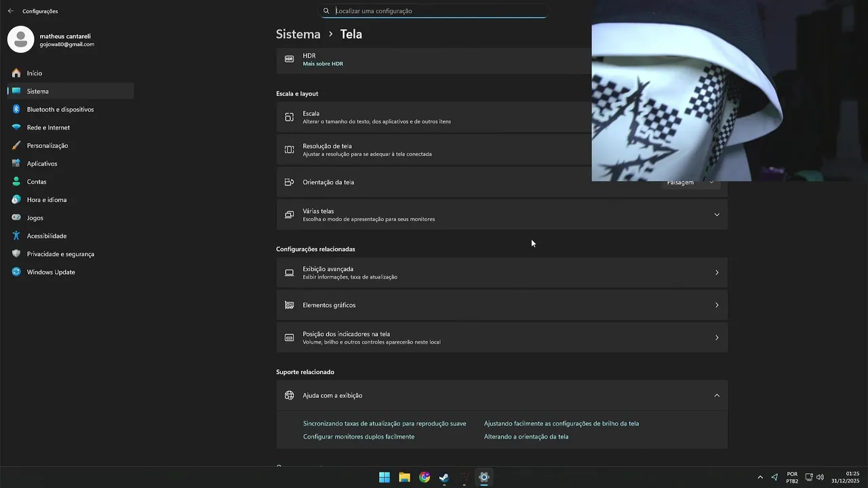The image size is (868, 488).
Task: Open Bluetooth e dispositivos settings
Action: coord(60,109)
